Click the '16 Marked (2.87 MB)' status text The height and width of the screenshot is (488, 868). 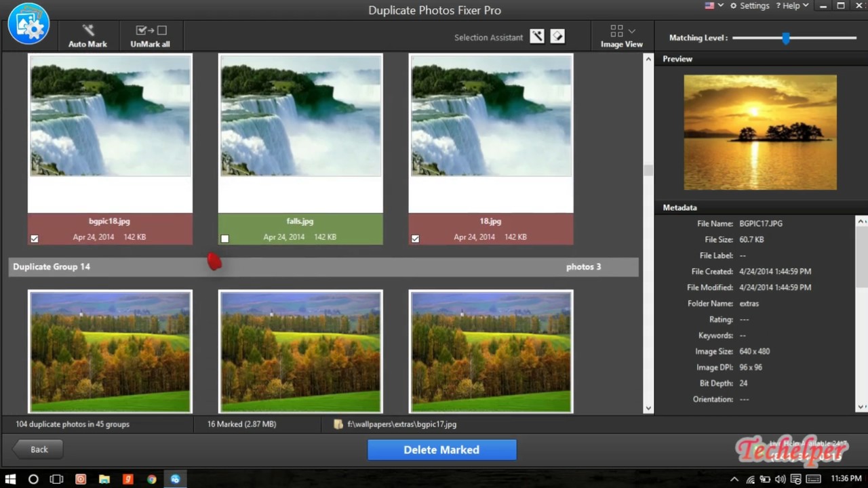tap(241, 424)
